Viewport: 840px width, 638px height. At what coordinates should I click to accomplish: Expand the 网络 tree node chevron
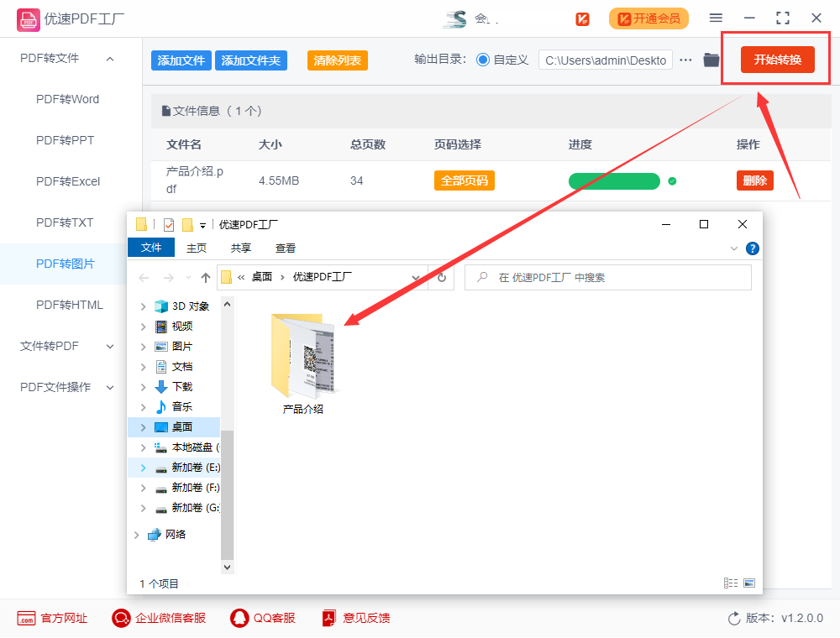click(x=137, y=535)
